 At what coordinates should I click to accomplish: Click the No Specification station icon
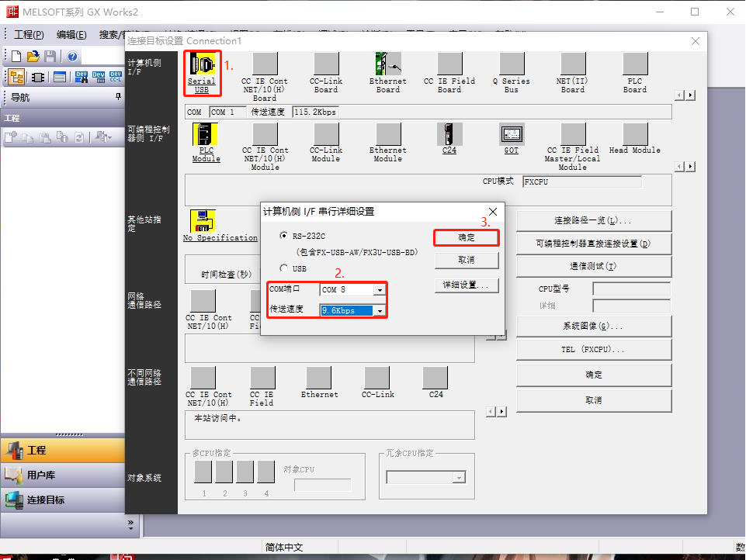(x=203, y=221)
